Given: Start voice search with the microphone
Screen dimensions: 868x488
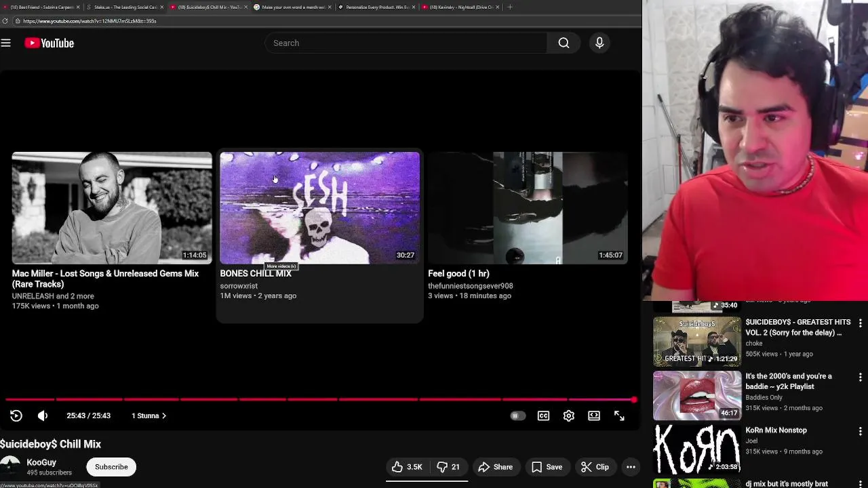Looking at the screenshot, I should 599,43.
